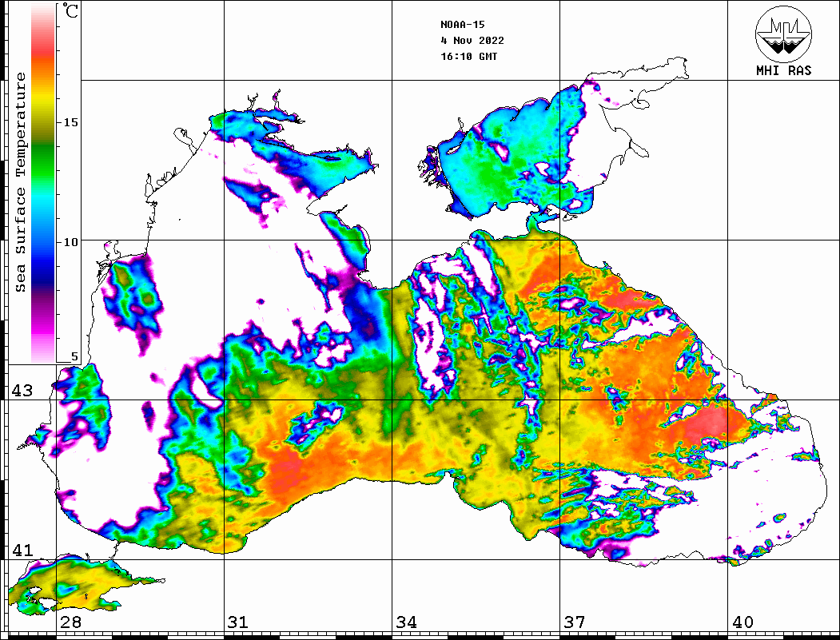The width and height of the screenshot is (840, 640).
Task: Click the date '4 Nov 2022'
Action: (x=472, y=41)
